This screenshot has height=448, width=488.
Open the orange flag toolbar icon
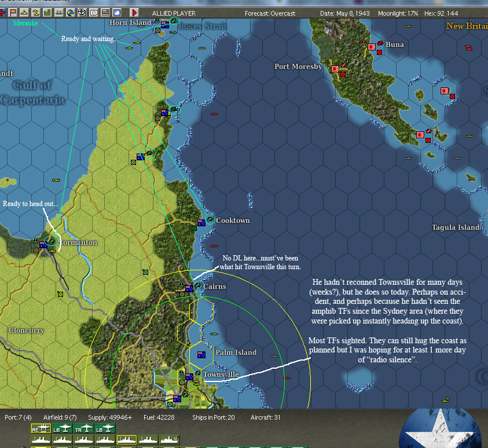tap(13, 13)
